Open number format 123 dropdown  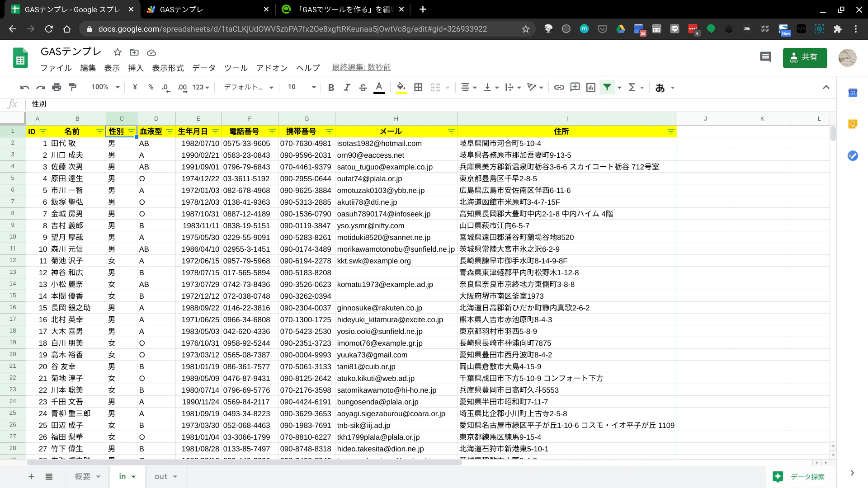(x=201, y=87)
